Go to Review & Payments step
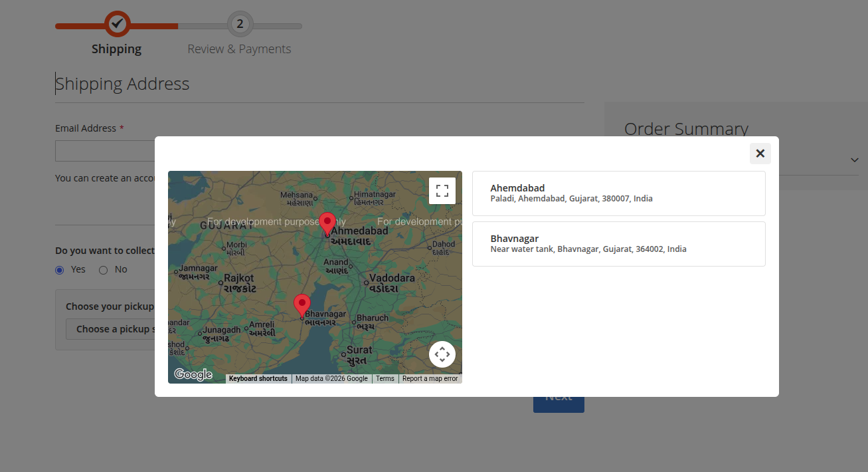Screen dimensions: 868x472 tap(240, 24)
